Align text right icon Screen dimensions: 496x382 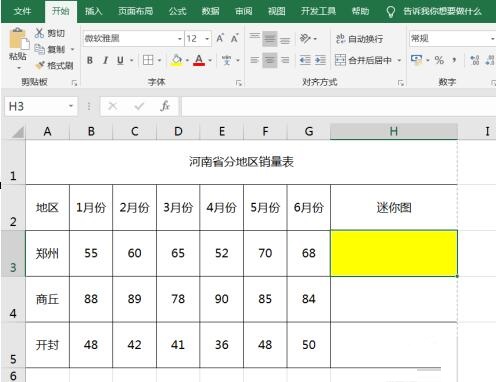(285, 60)
